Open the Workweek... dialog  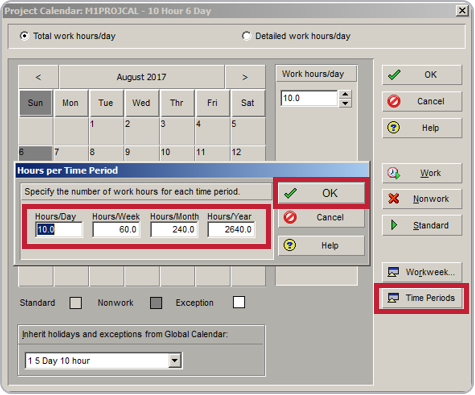422,272
